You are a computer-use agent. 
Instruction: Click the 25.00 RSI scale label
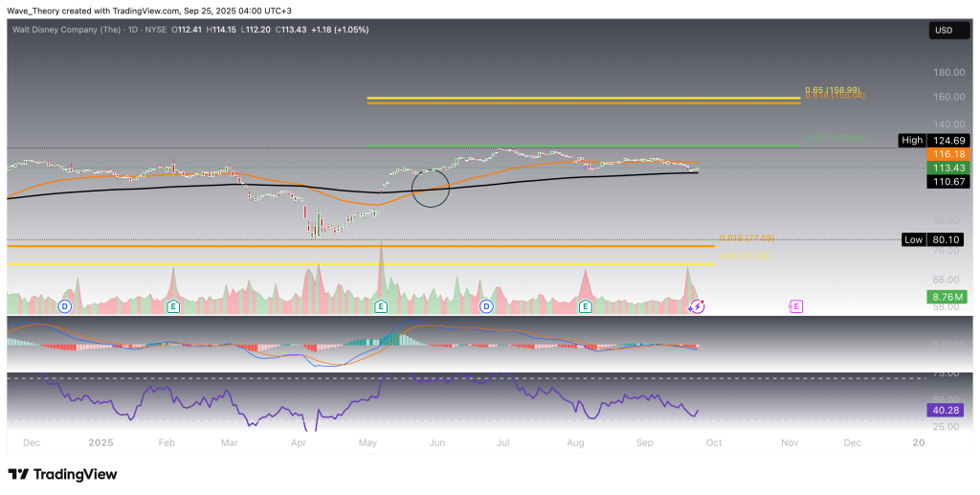point(948,426)
